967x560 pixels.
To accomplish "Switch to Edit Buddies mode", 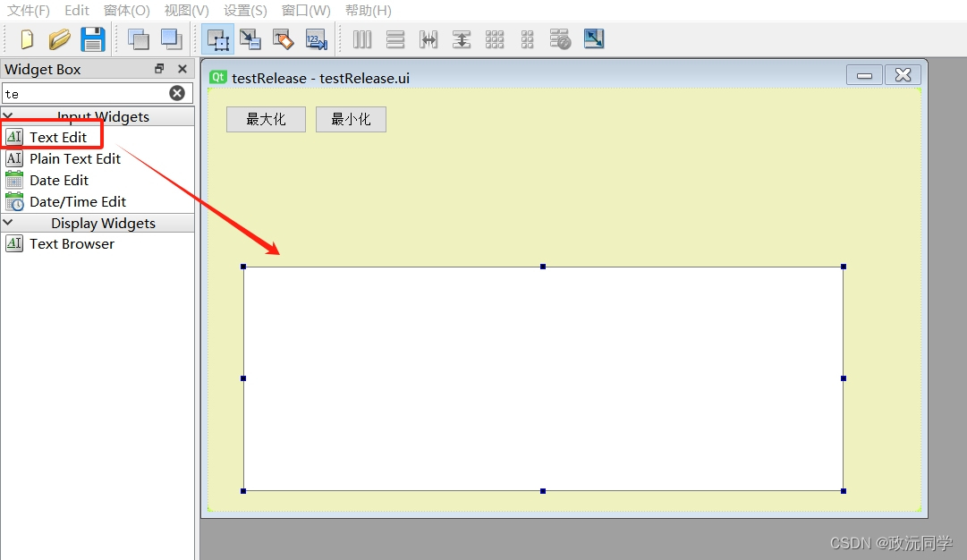I will coord(283,39).
